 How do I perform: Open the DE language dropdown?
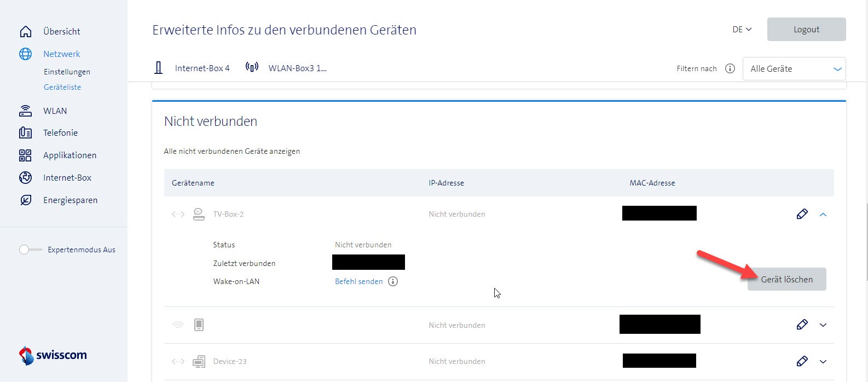click(742, 30)
